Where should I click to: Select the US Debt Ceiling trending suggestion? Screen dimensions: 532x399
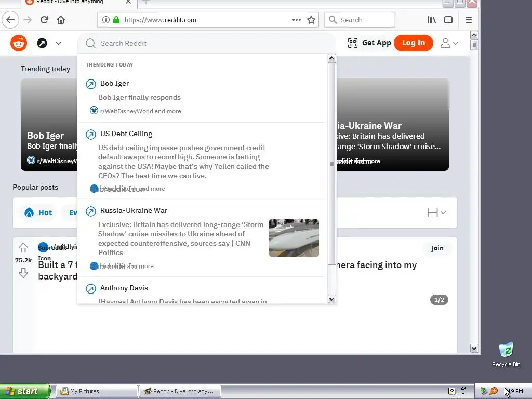click(x=202, y=161)
